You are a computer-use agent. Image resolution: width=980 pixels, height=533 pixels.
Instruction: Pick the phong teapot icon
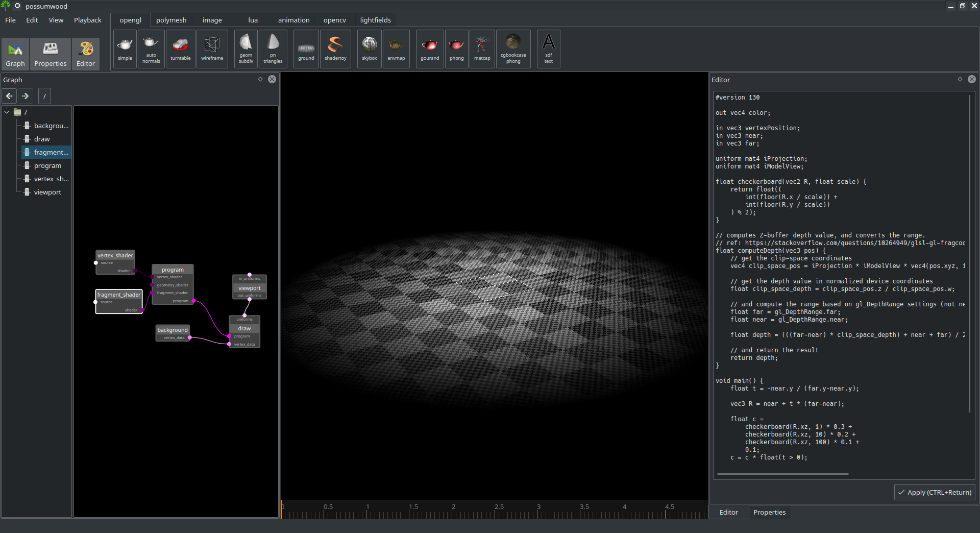click(x=456, y=49)
